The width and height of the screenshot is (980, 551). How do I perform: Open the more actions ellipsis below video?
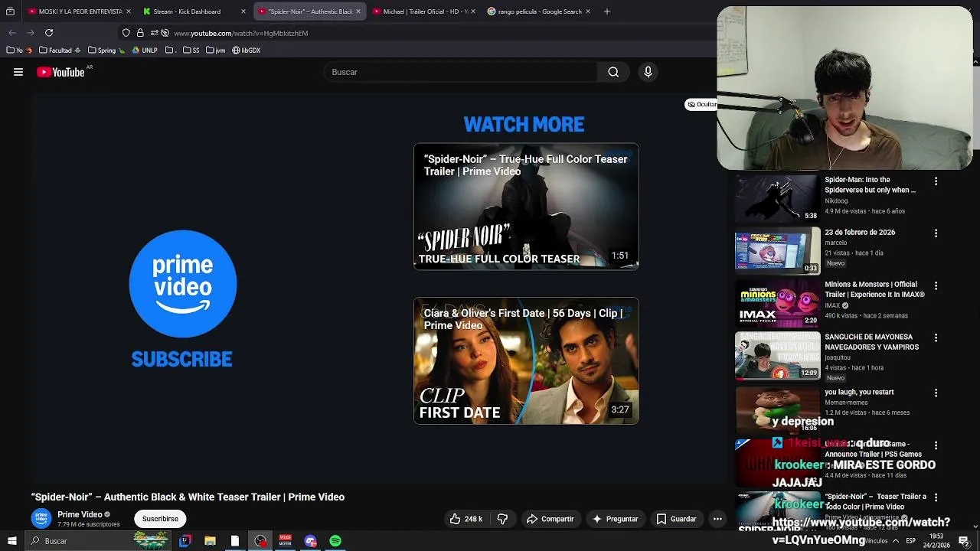(x=717, y=519)
